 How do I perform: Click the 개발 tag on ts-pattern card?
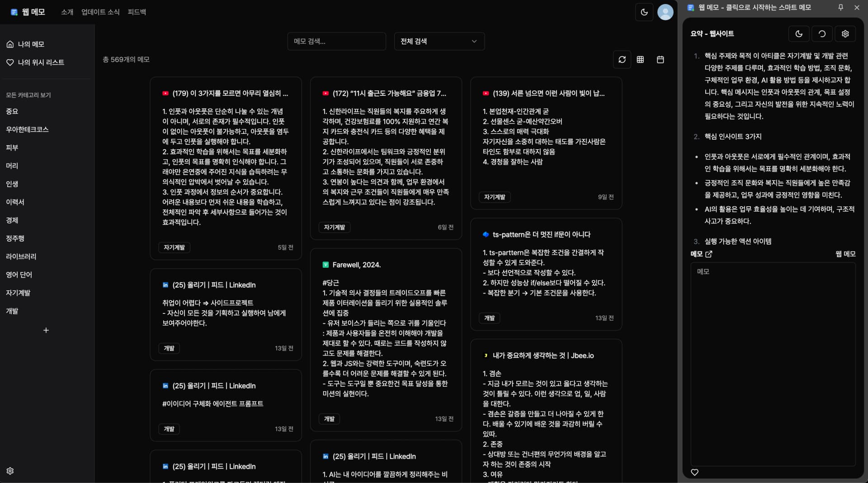click(489, 318)
